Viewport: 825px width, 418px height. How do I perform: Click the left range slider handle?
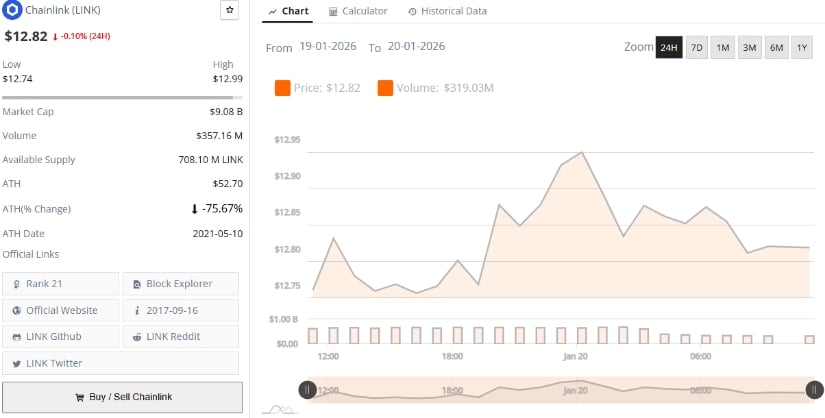click(x=308, y=390)
